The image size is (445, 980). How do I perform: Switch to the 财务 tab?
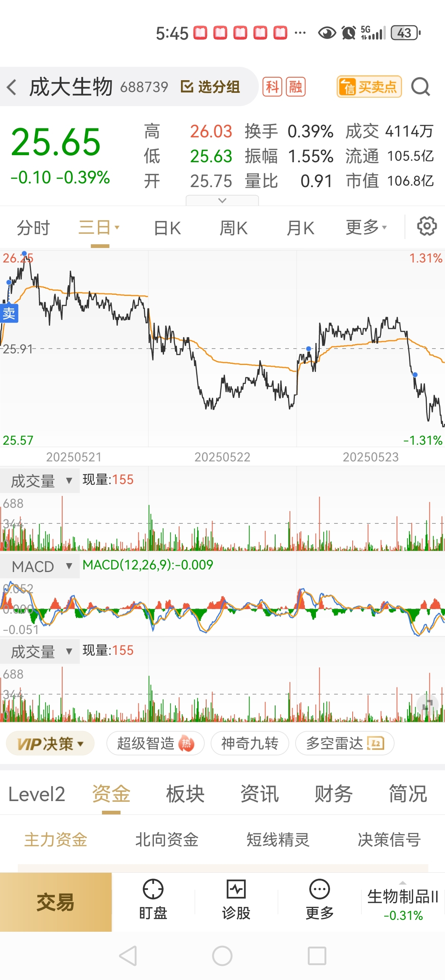click(x=334, y=794)
